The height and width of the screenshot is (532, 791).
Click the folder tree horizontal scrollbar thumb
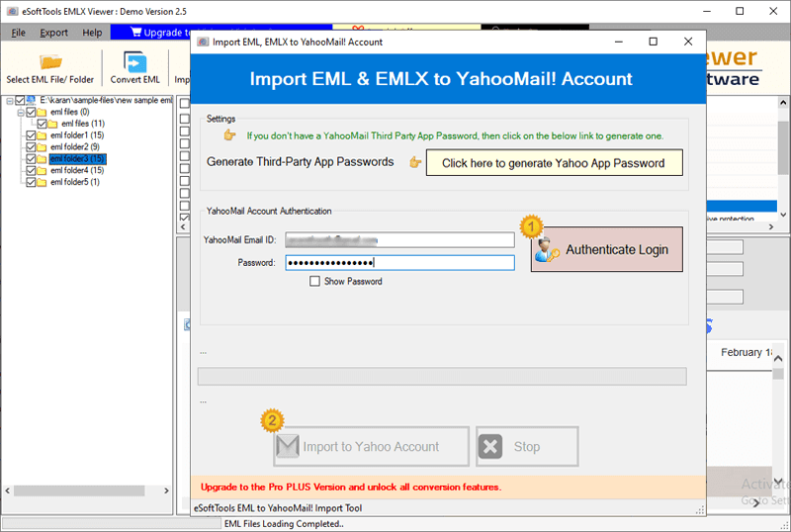click(79, 490)
